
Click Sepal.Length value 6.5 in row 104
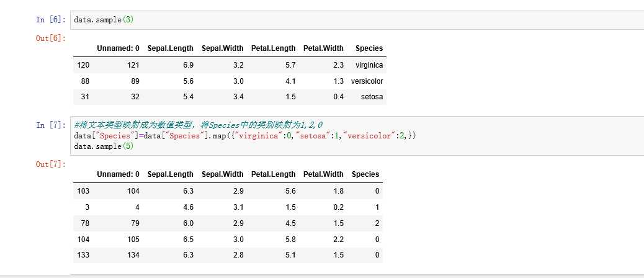pyautogui.click(x=189, y=239)
